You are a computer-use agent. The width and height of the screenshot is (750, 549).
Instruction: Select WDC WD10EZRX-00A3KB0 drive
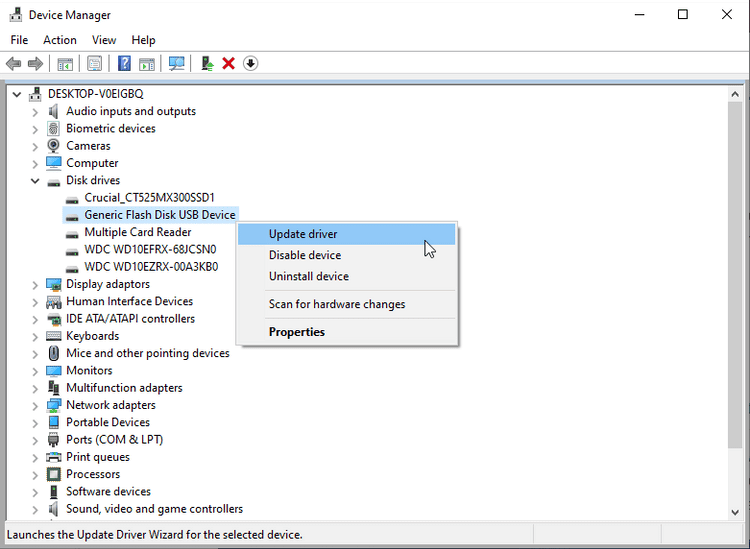(x=151, y=266)
